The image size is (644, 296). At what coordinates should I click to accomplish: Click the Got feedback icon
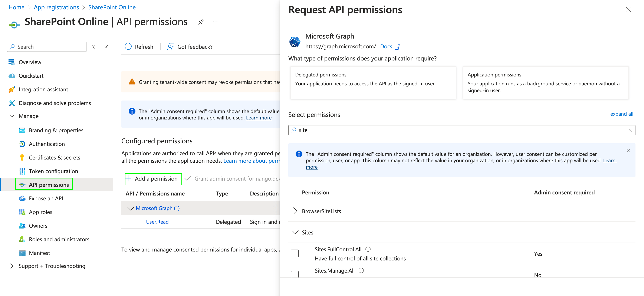click(x=171, y=46)
